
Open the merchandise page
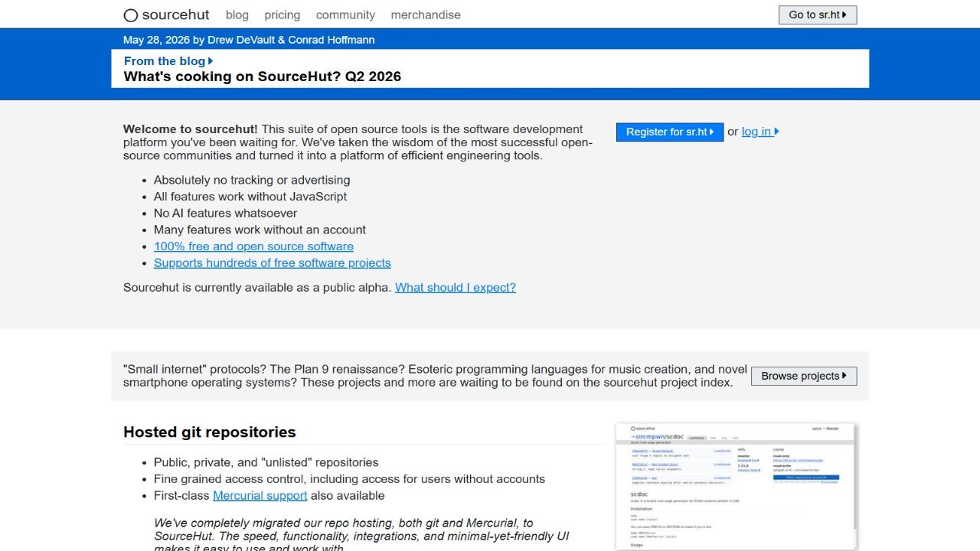pyautogui.click(x=426, y=15)
